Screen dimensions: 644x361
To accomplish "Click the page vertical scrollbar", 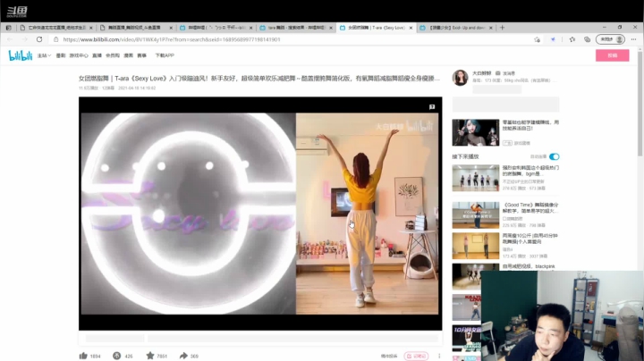I will (x=640, y=105).
